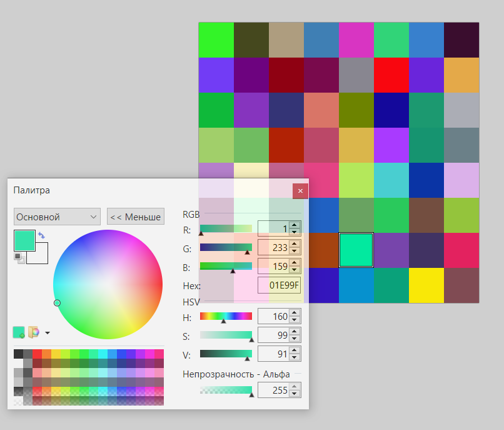The width and height of the screenshot is (504, 430).
Task: Click the Hex field showing 01E99F
Action: point(279,285)
